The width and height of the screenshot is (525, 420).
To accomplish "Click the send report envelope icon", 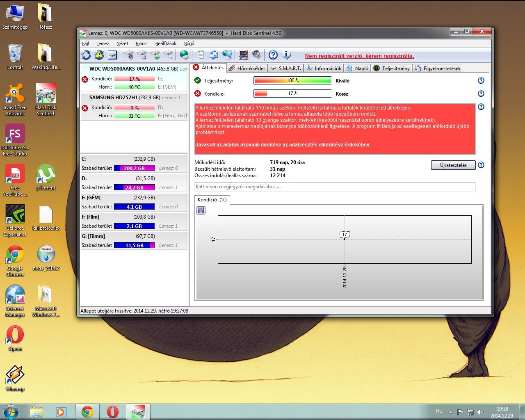I will click(x=214, y=55).
